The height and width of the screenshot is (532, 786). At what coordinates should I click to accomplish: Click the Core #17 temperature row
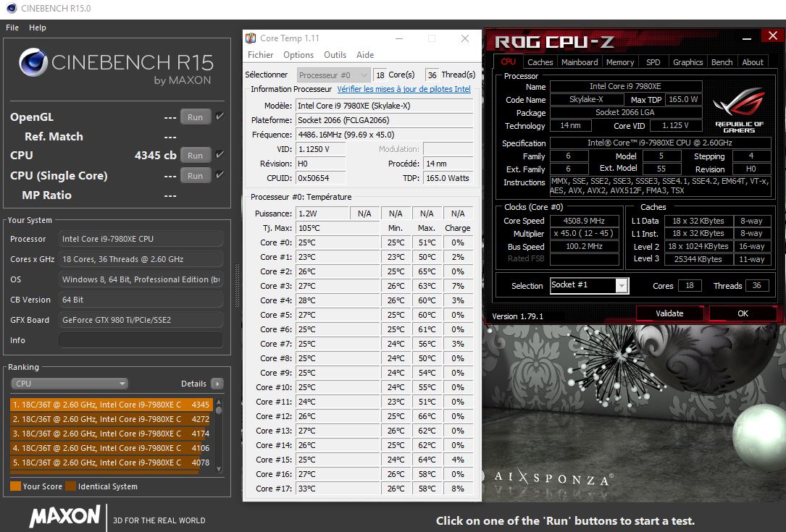point(362,489)
